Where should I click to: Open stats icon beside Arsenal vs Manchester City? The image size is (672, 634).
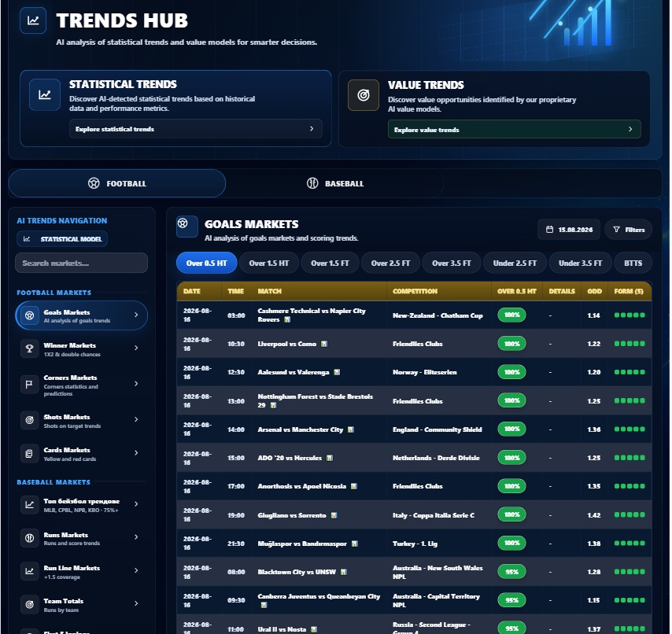click(351, 429)
